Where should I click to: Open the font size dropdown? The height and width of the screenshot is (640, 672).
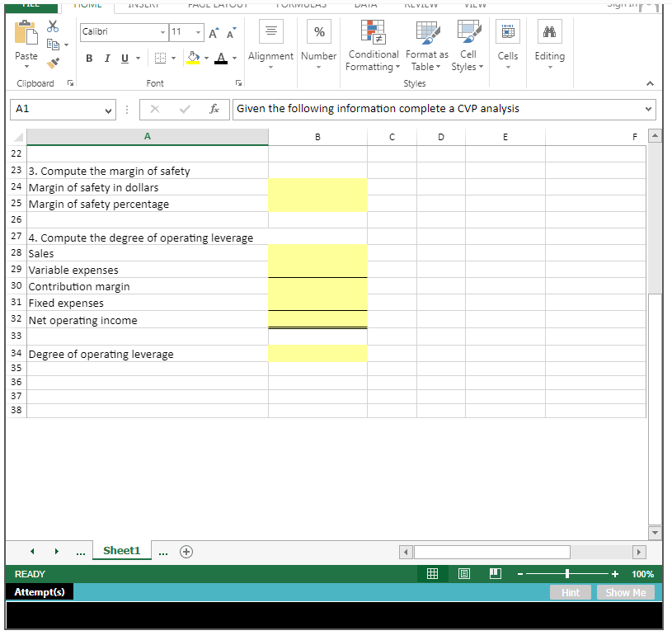tap(197, 32)
